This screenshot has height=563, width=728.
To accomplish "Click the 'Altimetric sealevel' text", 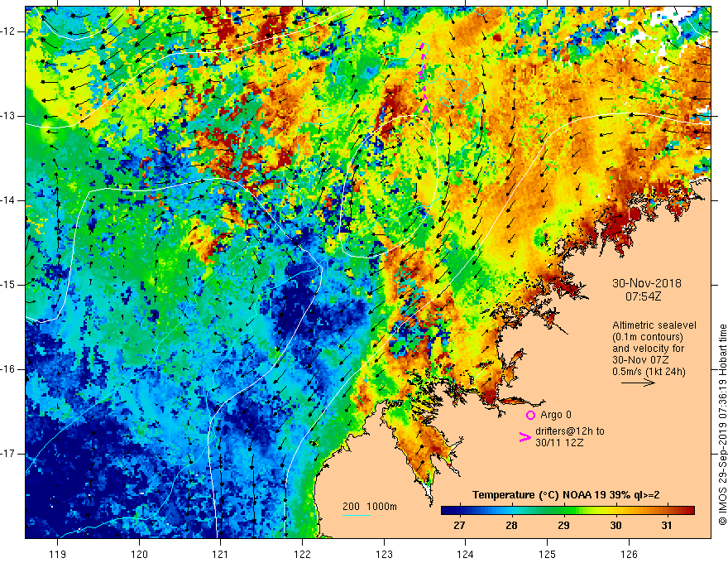I will coord(654,325).
